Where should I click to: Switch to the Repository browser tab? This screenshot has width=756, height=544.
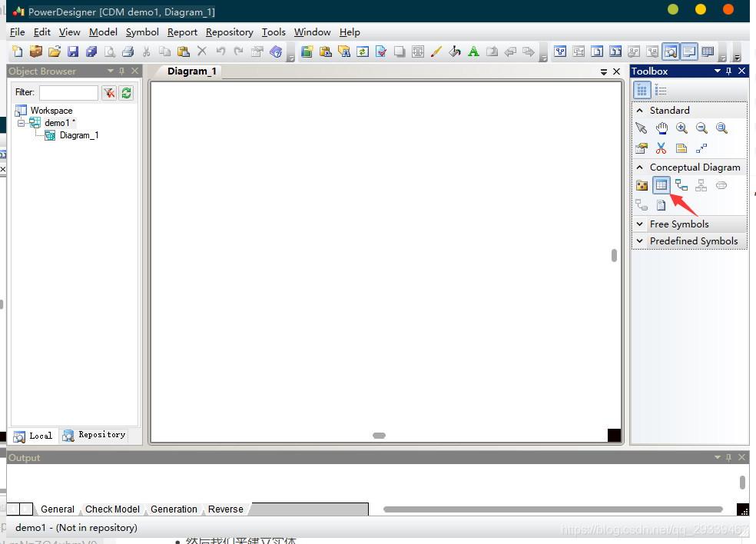[94, 435]
